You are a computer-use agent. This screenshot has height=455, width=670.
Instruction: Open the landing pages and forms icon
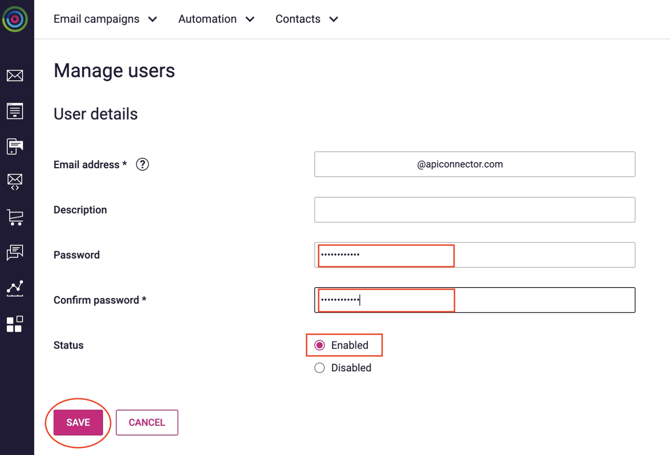point(15,111)
